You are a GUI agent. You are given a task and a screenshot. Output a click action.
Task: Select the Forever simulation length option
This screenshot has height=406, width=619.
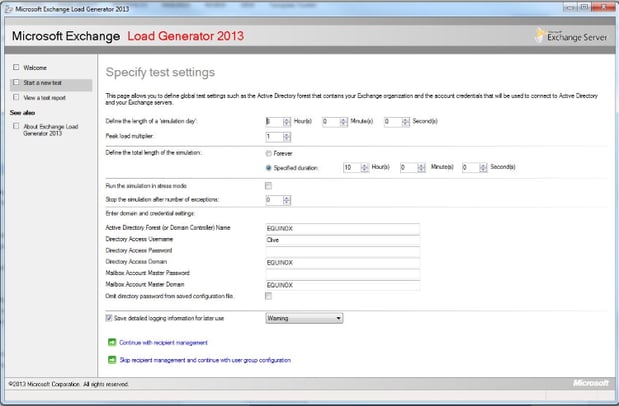tap(268, 153)
